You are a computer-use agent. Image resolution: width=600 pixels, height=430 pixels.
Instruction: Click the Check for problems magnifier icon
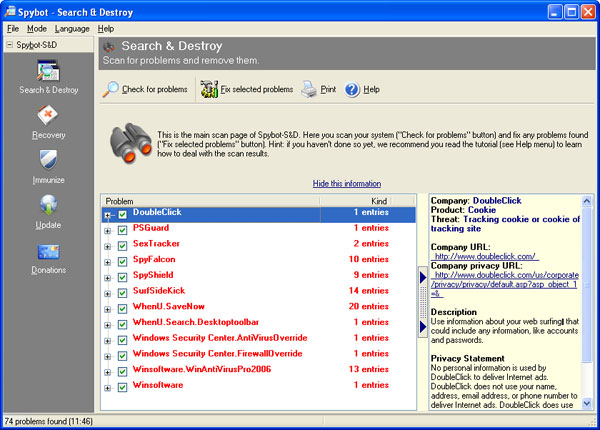coord(111,90)
